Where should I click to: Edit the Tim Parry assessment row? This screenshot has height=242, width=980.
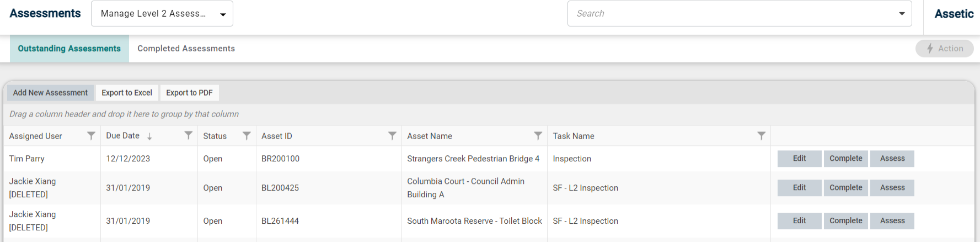800,159
